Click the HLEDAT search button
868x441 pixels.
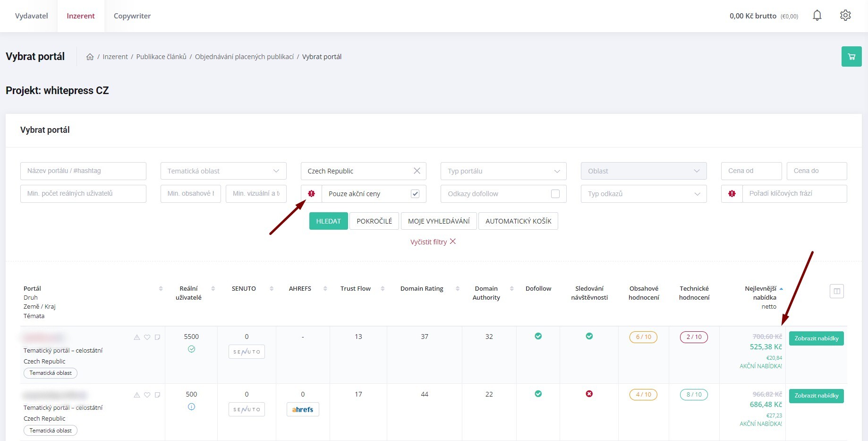329,221
